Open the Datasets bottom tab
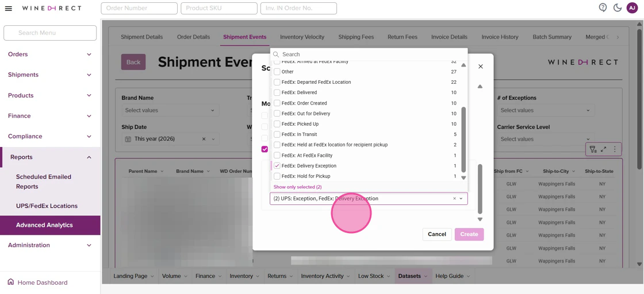The width and height of the screenshot is (644, 294). tap(412, 276)
